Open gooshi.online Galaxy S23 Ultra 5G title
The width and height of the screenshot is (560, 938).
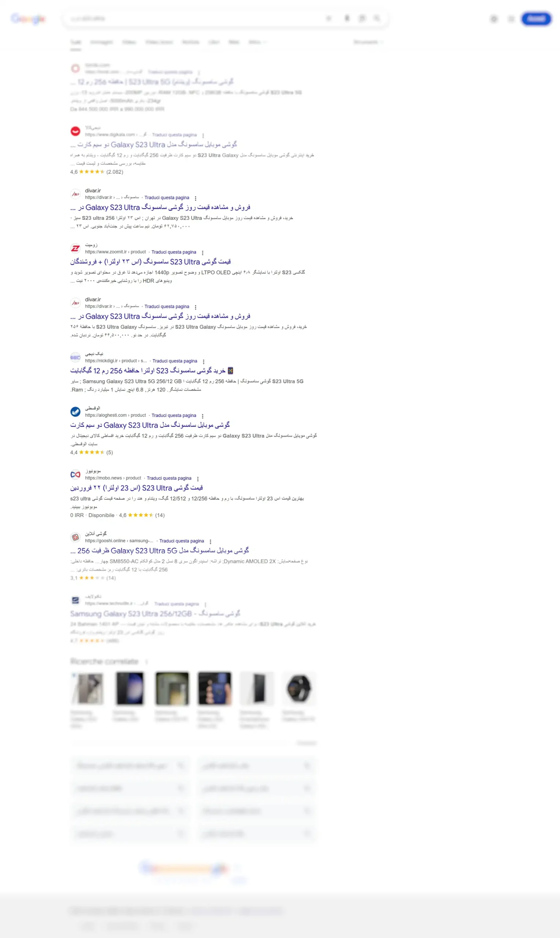(x=160, y=551)
